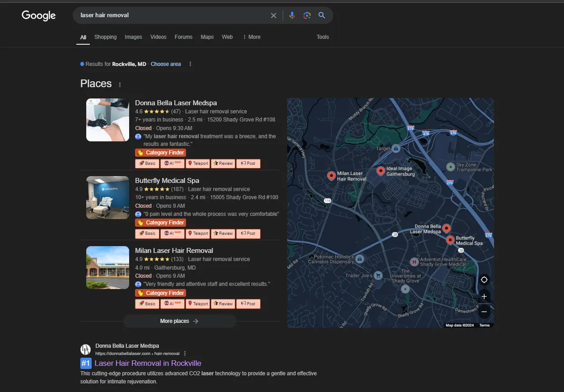
Task: Center map on your location
Action: 484,280
